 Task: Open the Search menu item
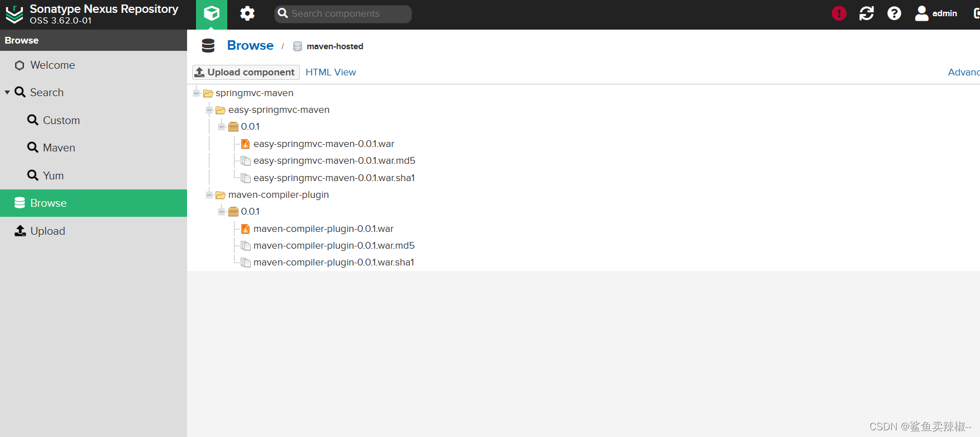pyautogui.click(x=93, y=92)
